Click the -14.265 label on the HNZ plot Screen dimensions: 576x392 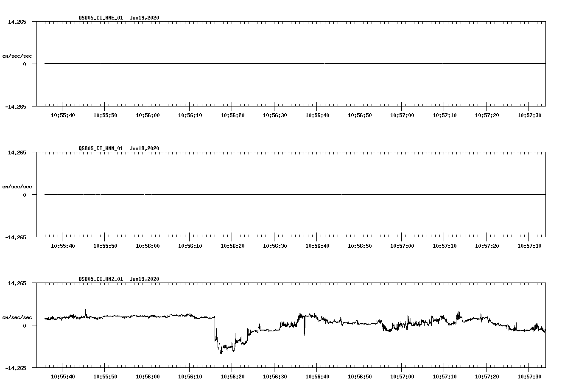(16, 368)
